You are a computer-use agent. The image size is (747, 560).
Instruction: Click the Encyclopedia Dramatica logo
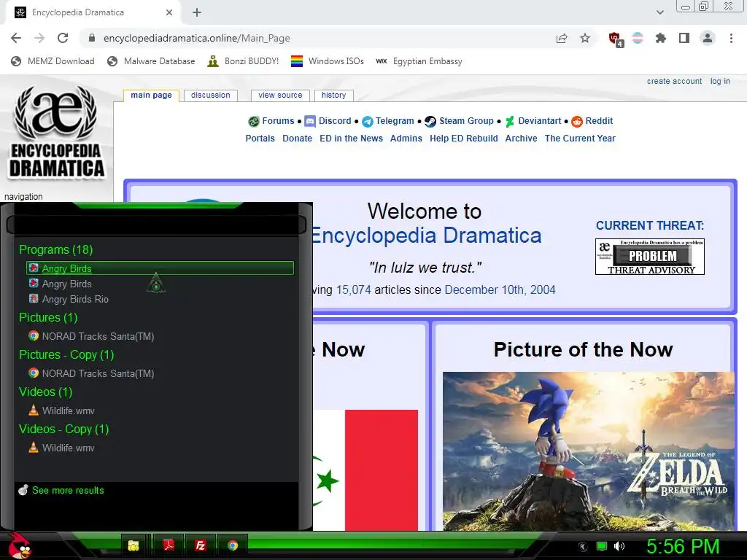click(56, 133)
